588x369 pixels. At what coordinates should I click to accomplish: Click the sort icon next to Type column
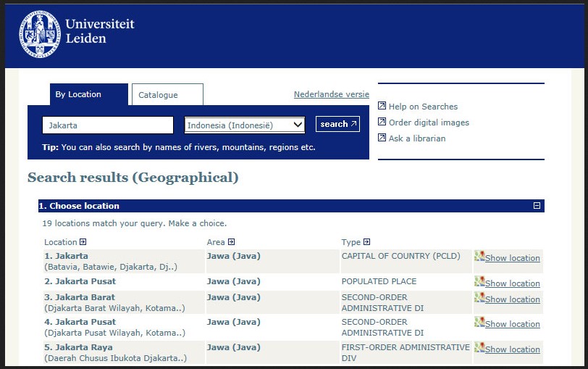pos(366,242)
